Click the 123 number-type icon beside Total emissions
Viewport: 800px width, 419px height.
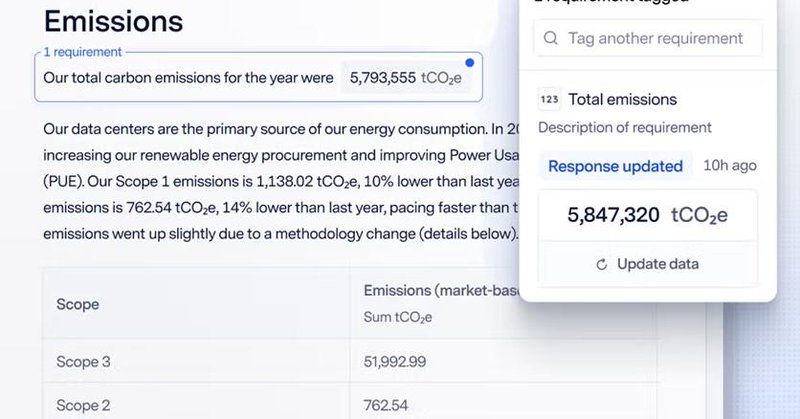(x=549, y=99)
